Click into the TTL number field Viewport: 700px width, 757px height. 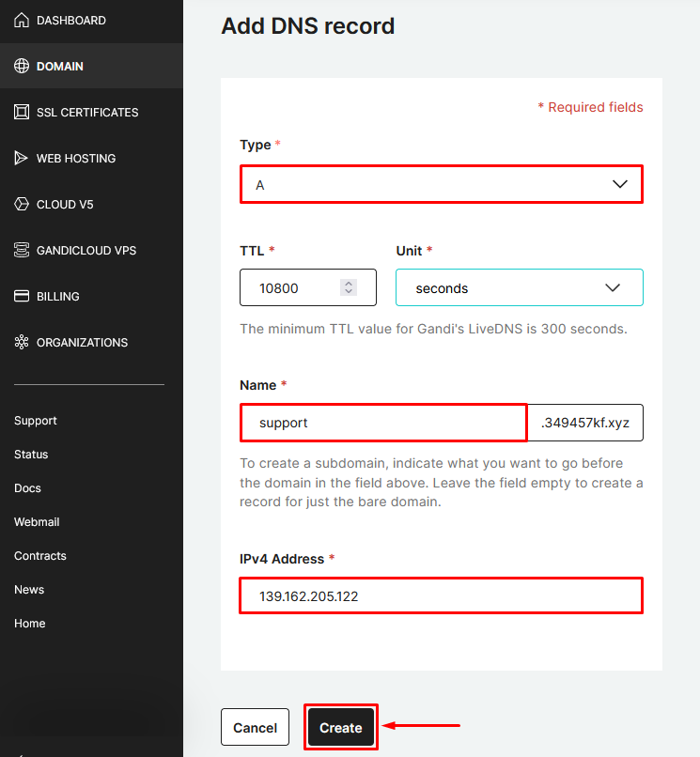(x=293, y=287)
